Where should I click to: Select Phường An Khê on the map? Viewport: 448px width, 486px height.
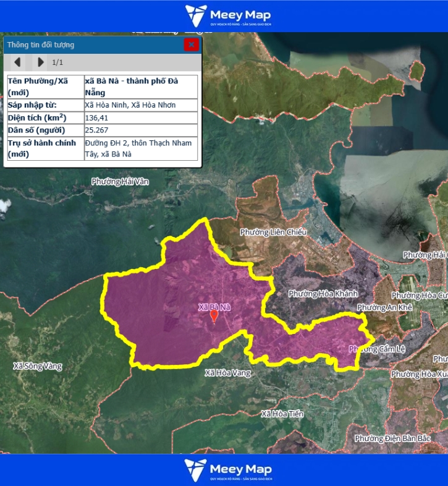pos(384,307)
